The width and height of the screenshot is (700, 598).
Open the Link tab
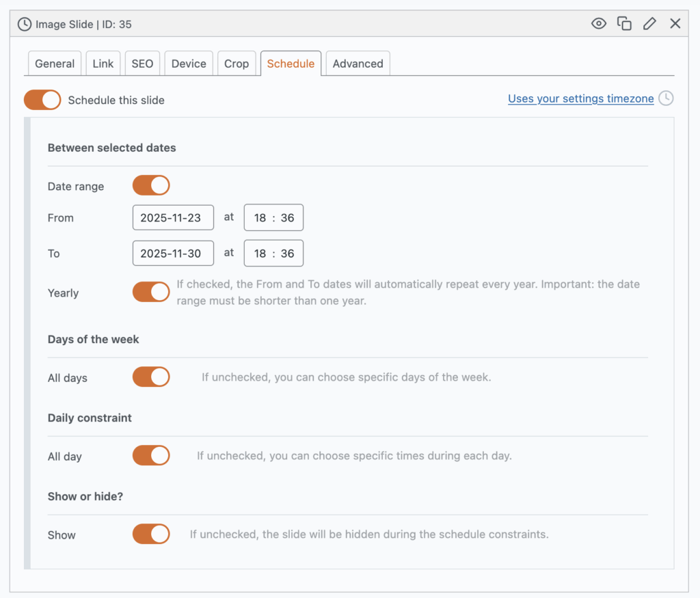103,63
